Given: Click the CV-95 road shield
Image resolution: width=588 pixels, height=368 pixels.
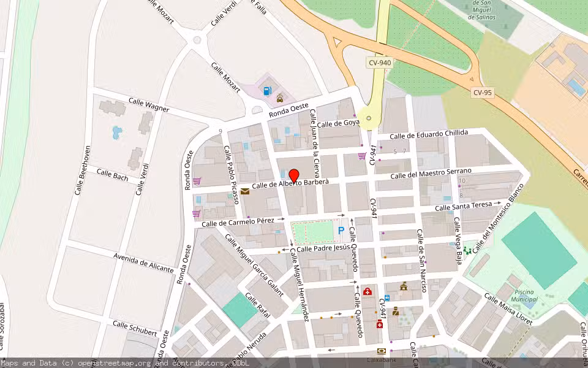Looking at the screenshot, I should [x=482, y=93].
